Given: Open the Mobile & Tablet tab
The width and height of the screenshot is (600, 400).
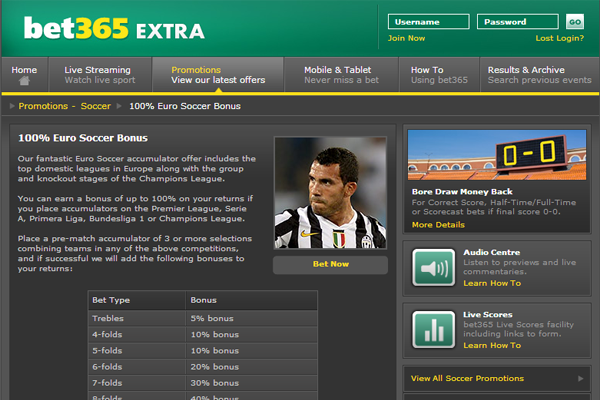Looking at the screenshot, I should coord(342,75).
